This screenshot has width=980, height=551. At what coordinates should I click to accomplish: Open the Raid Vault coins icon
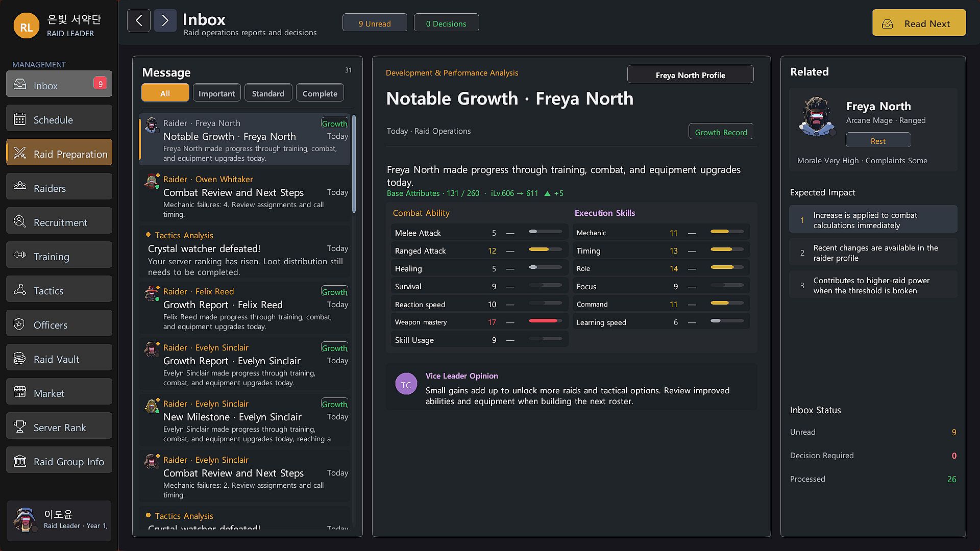[20, 359]
